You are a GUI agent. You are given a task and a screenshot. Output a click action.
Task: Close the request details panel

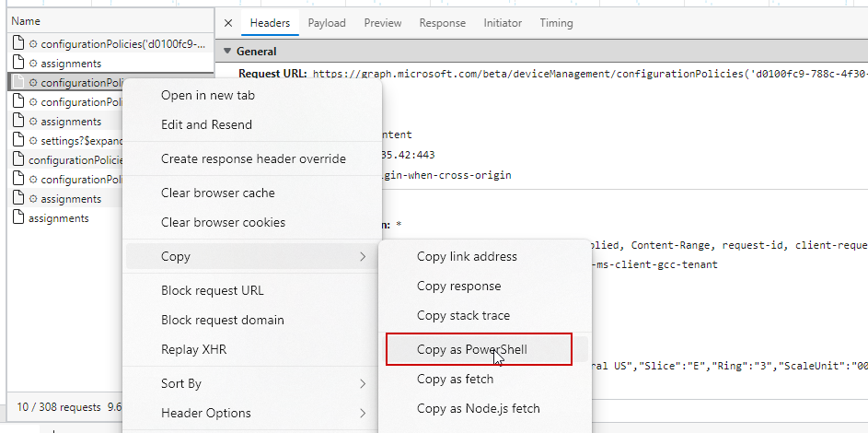229,23
